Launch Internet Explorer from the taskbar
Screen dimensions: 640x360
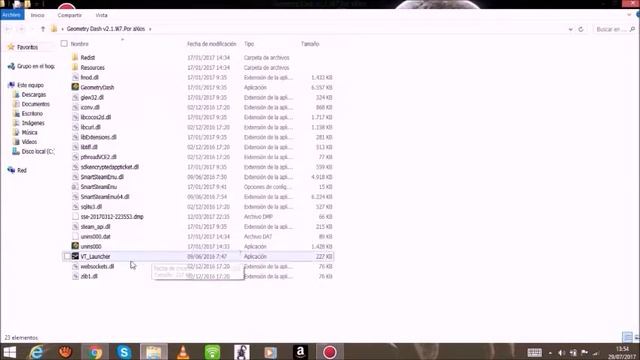pyautogui.click(x=37, y=352)
